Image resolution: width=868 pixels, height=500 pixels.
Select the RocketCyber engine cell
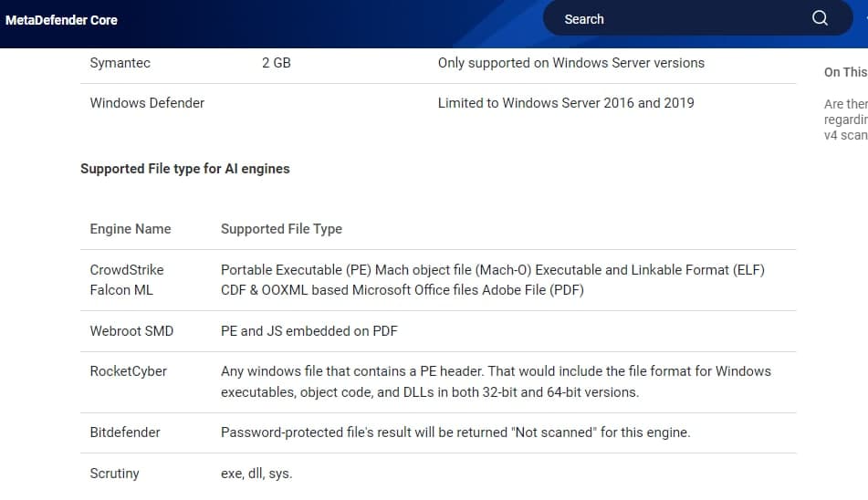click(x=129, y=371)
